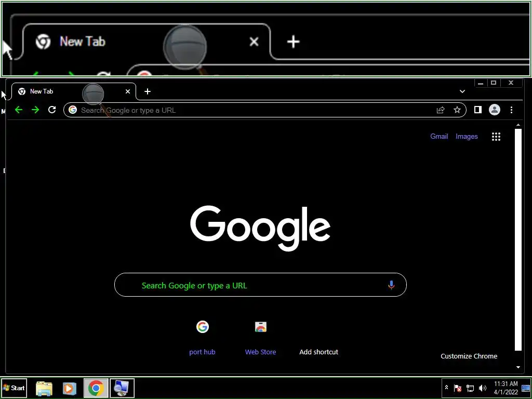Click Customize Chrome

click(x=469, y=356)
